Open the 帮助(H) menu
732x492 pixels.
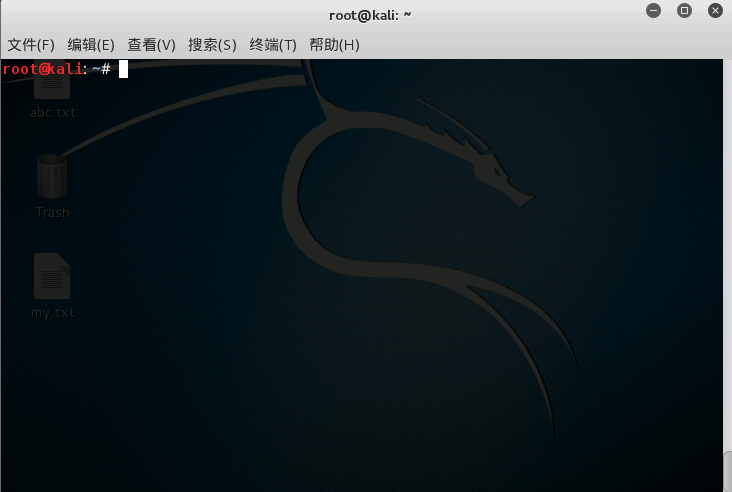[334, 45]
